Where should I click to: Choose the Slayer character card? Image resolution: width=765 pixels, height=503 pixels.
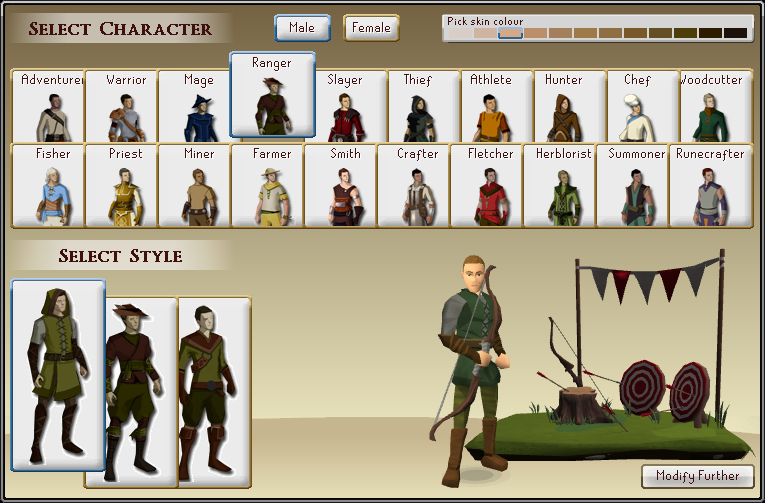[x=351, y=107]
